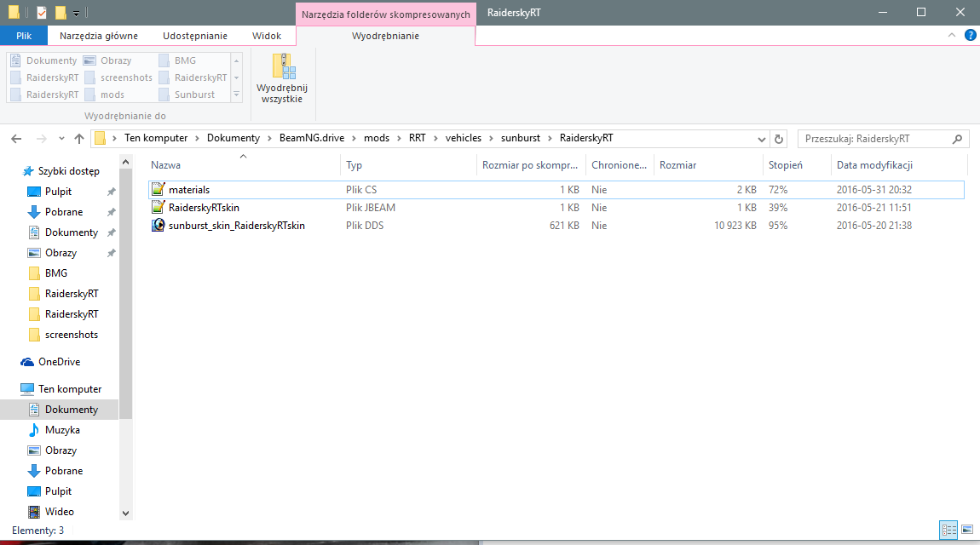Screen dimensions: 980x545
Task: Expand chevron after Dokumenty in breadcrumb
Action: pyautogui.click(x=270, y=139)
